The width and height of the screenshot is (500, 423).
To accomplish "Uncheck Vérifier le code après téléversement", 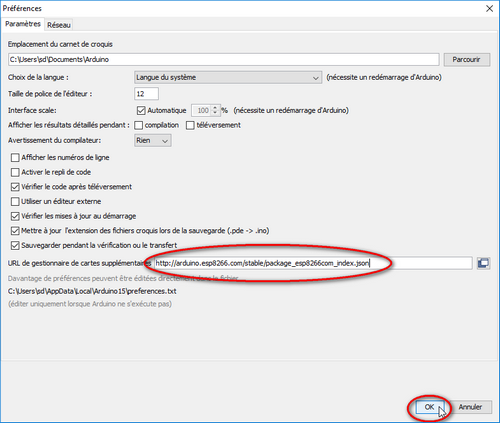I will coord(15,187).
